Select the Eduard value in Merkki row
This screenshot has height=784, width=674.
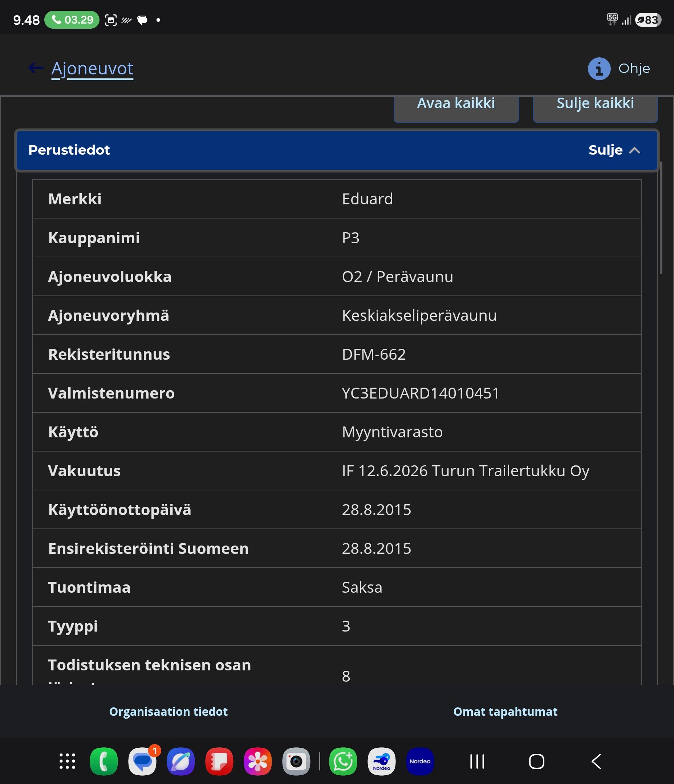pos(367,199)
